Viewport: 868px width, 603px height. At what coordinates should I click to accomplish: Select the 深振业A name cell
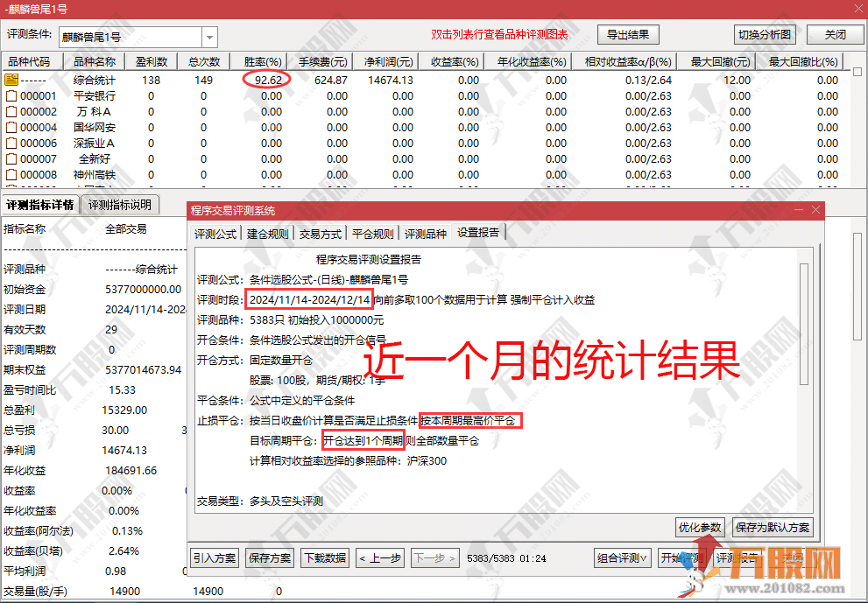94,144
